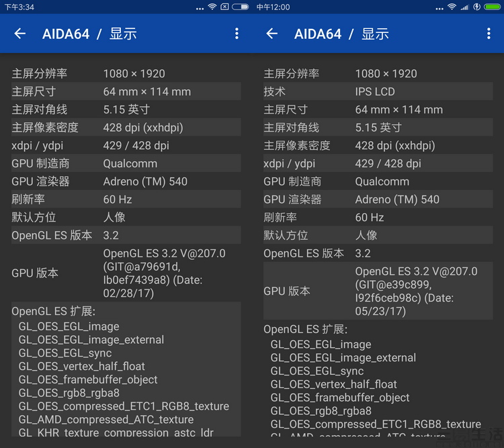Tap GL_OES_EGL_sync in the right screen
Screen dimensions: 504x448
[317, 371]
